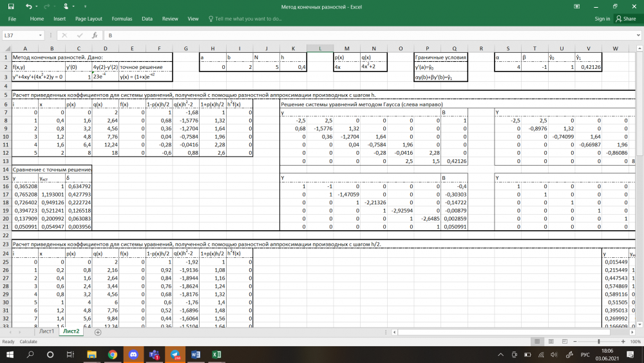Image resolution: width=644 pixels, height=363 pixels.
Task: Click the Telegram icon in the taskbar
Action: pos(175,355)
